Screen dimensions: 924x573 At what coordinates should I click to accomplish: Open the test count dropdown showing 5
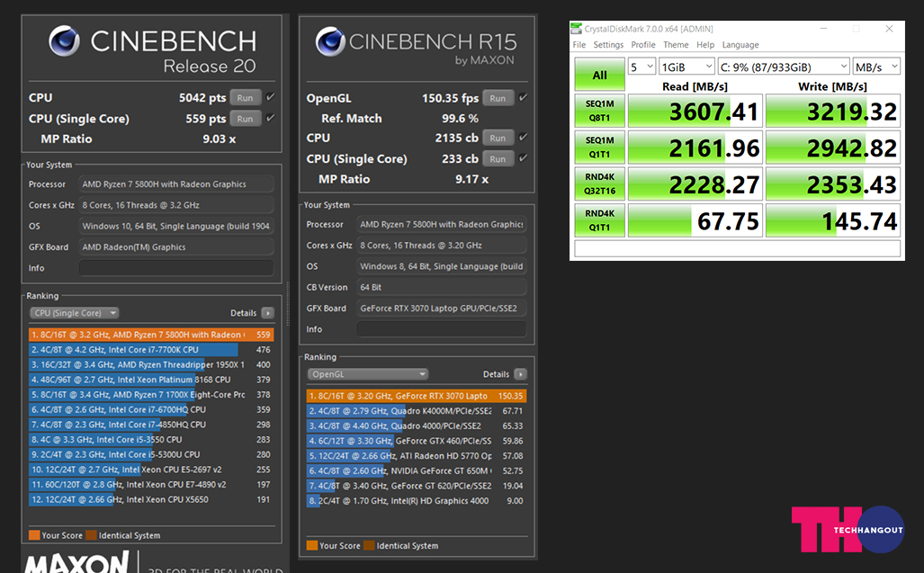(641, 67)
